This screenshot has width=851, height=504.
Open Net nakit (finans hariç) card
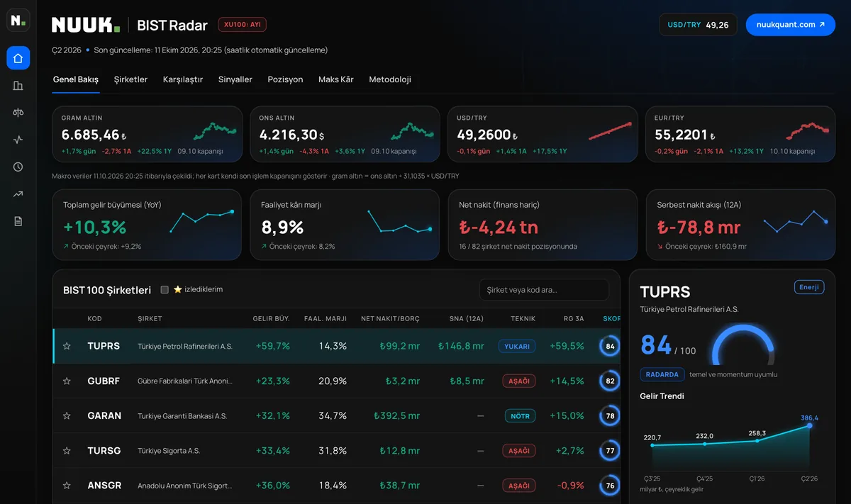(x=543, y=225)
